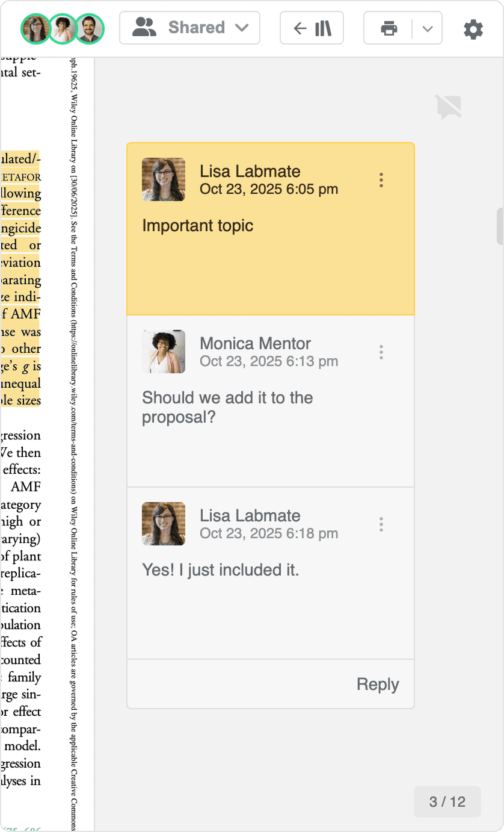
Task: Click the third collaborator's avatar in top bar
Action: (90, 28)
